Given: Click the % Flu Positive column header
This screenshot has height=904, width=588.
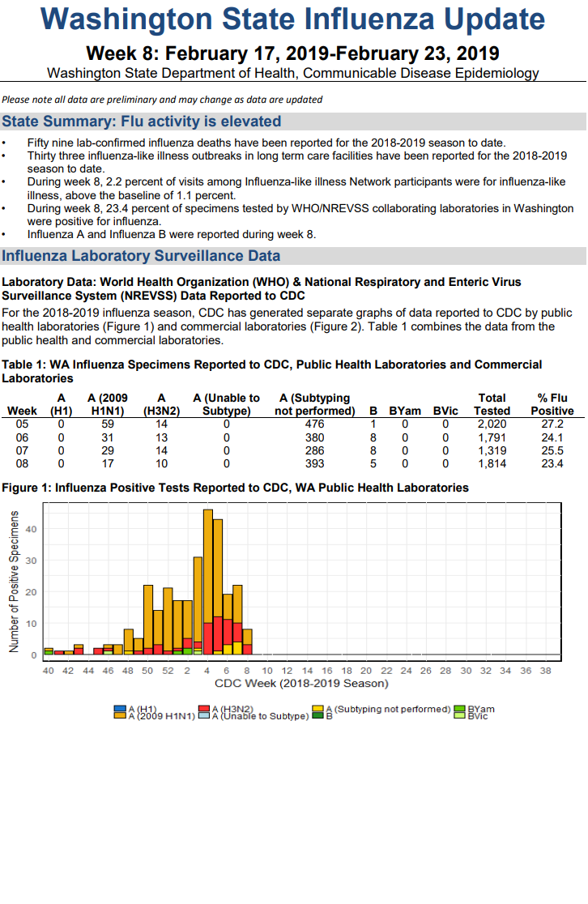Looking at the screenshot, I should pyautogui.click(x=552, y=404).
